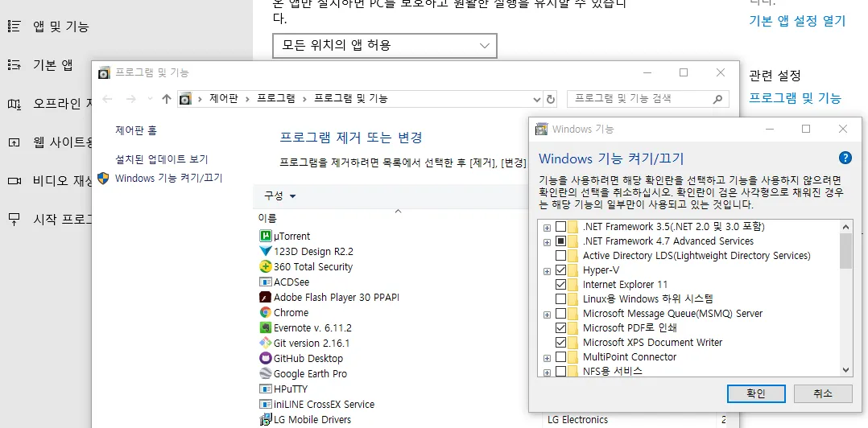Open the 기본 앱 설정 열기 link

pos(797,21)
